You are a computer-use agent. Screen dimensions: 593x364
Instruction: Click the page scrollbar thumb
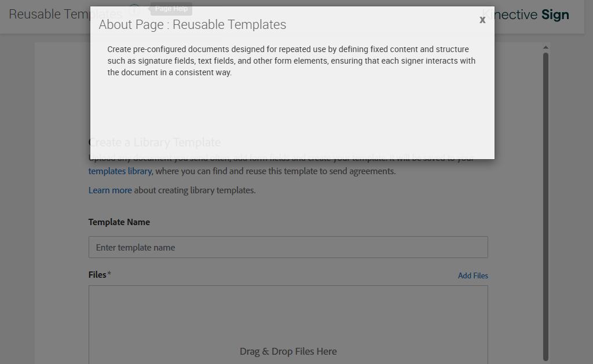pos(546,203)
